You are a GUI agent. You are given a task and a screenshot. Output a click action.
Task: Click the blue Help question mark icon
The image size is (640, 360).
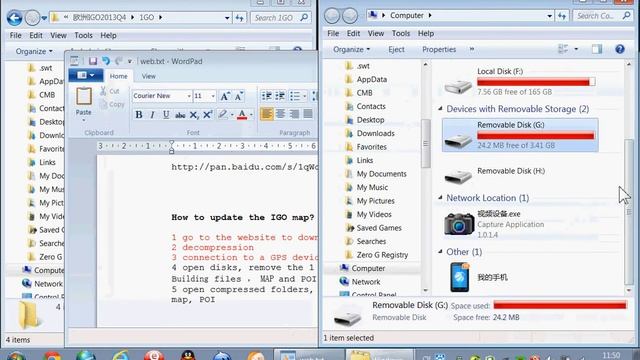click(x=620, y=49)
